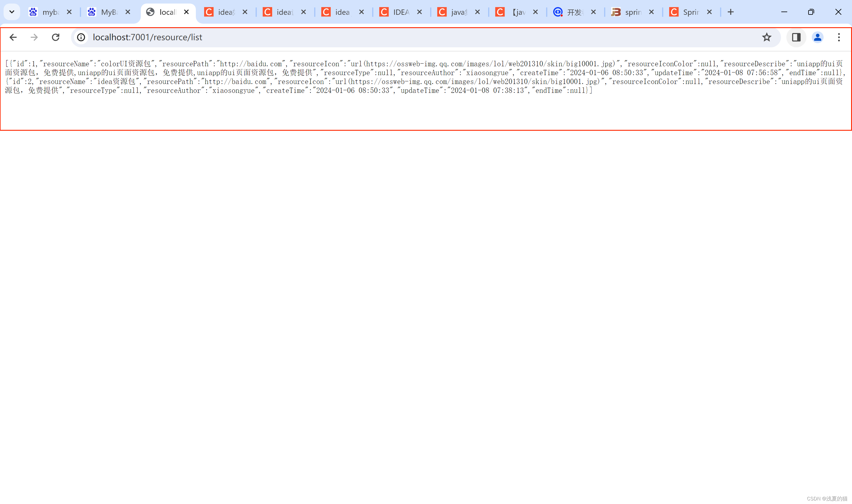View site information icon in address bar
Viewport: 852px width, 504px height.
click(81, 37)
